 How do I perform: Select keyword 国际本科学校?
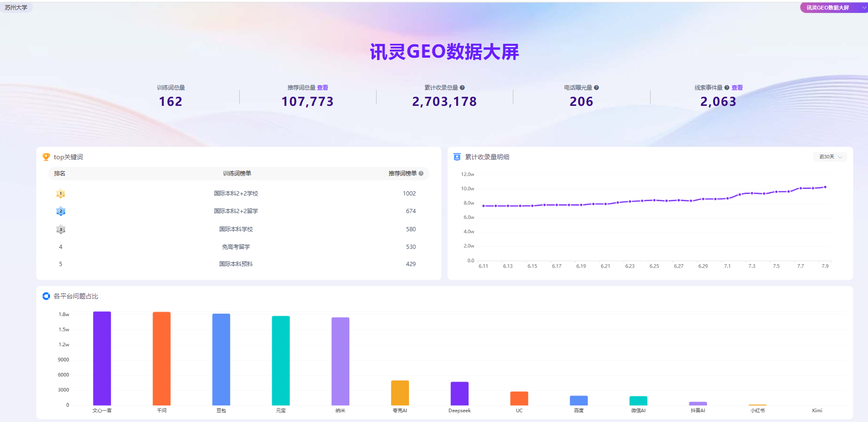pos(236,229)
